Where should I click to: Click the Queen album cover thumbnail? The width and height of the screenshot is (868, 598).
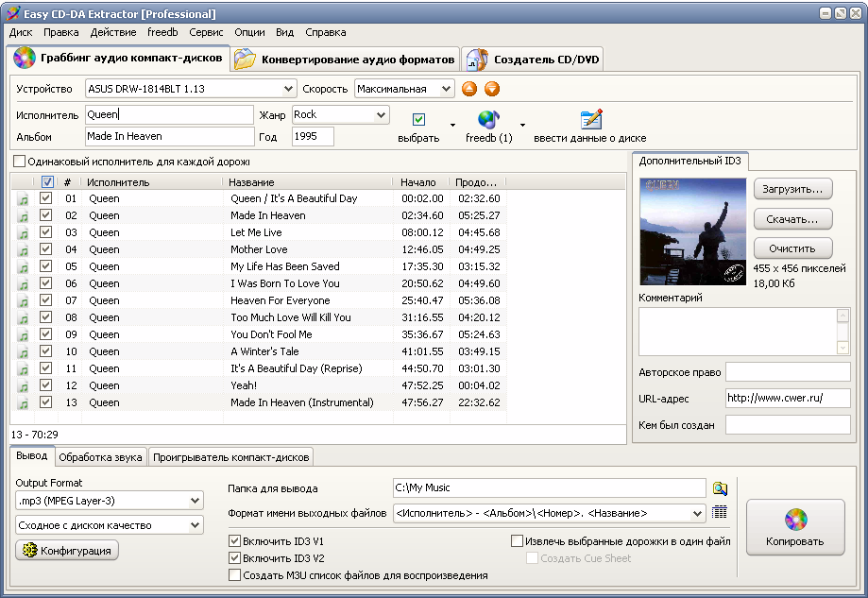coord(692,231)
